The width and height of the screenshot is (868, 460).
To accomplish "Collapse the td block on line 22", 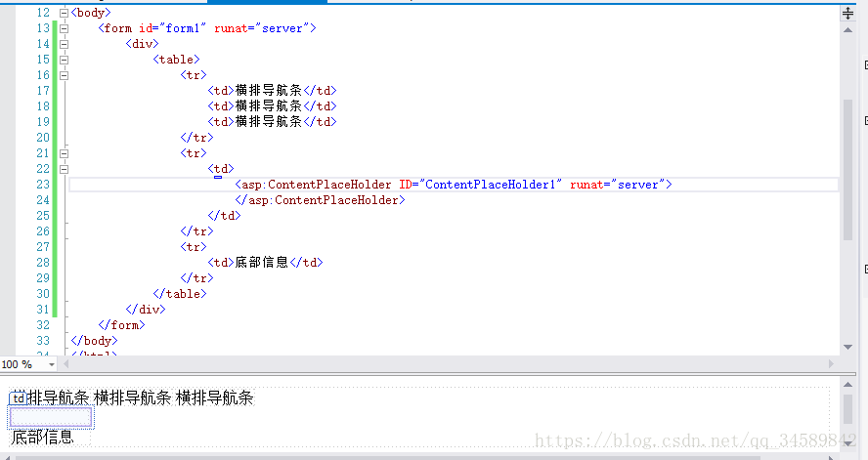I will click(x=64, y=169).
